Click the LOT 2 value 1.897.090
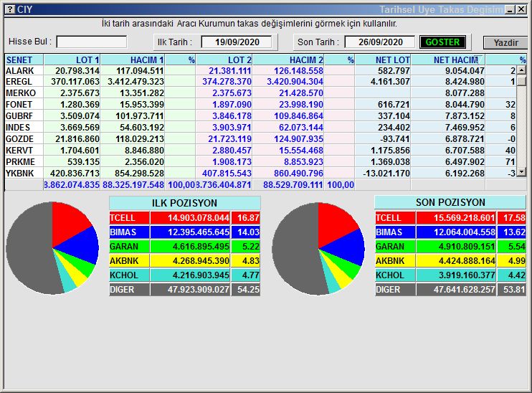The height and width of the screenshot is (393, 532). point(232,105)
